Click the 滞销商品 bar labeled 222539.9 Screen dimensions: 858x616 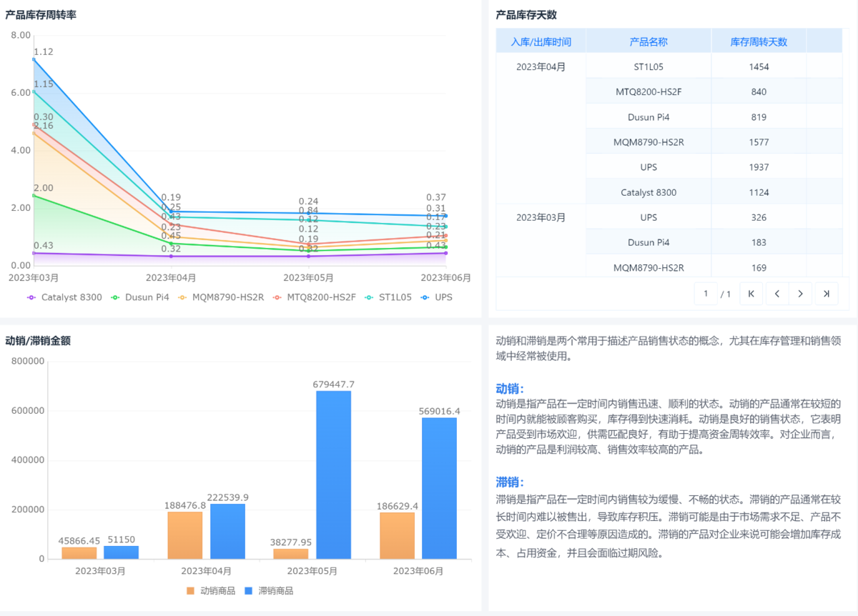click(228, 532)
